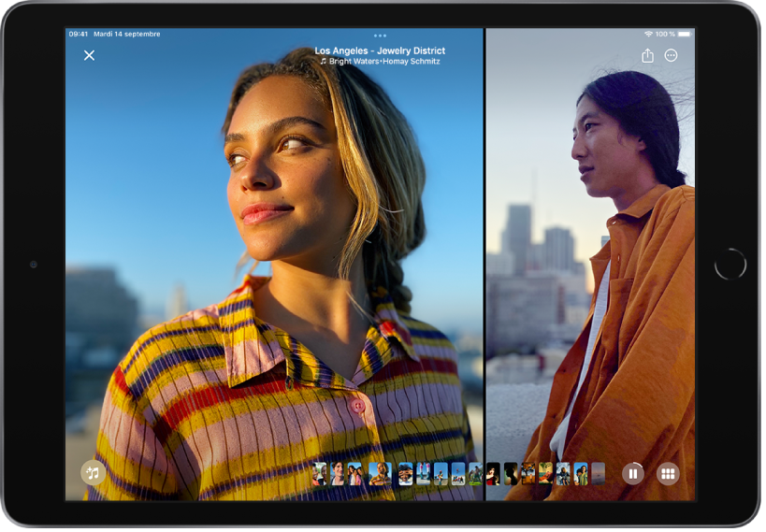Open the Memory Mixes music note button

[x=93, y=473]
